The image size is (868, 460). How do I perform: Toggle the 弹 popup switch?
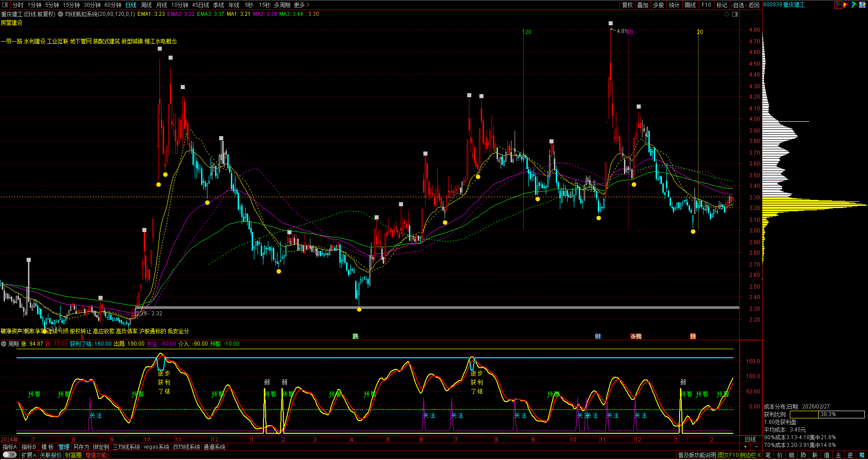[9, 455]
